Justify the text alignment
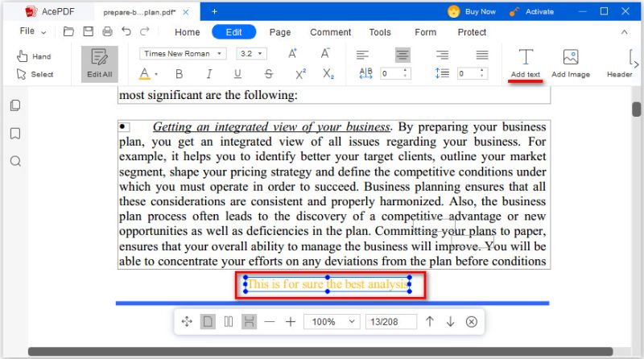This screenshot has width=644, height=359. pos(481,55)
